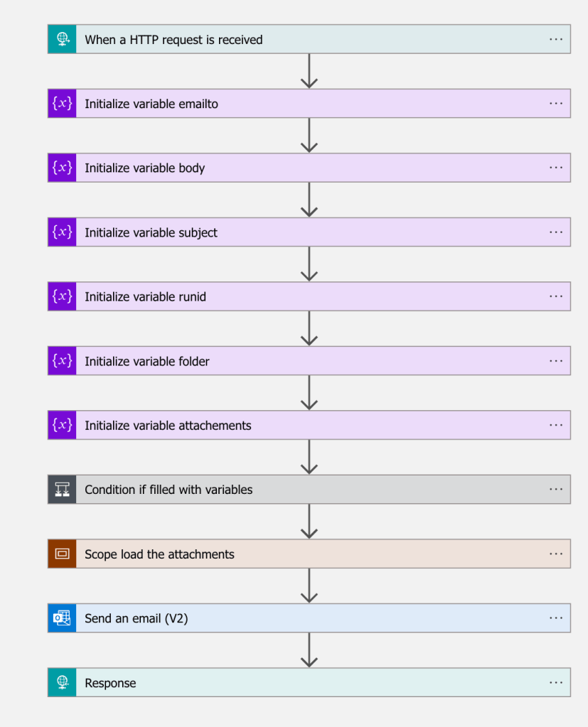Click arrow between HTTP trigger and emailto
This screenshot has height=727, width=588.
pos(309,71)
